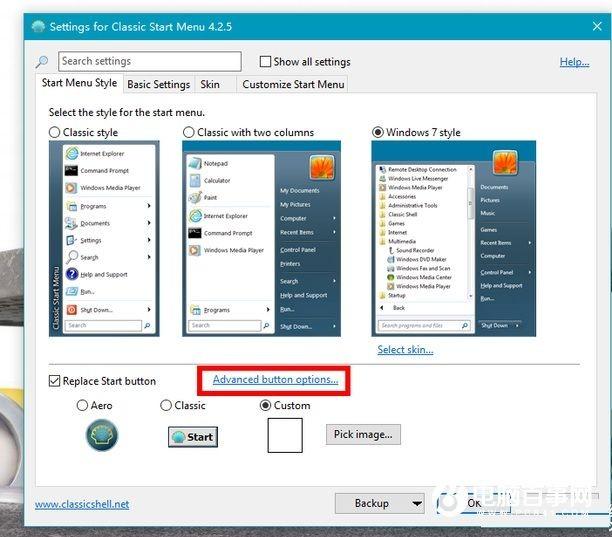This screenshot has height=537, width=612.
Task: Click the Classic Start button image
Action: click(x=192, y=436)
